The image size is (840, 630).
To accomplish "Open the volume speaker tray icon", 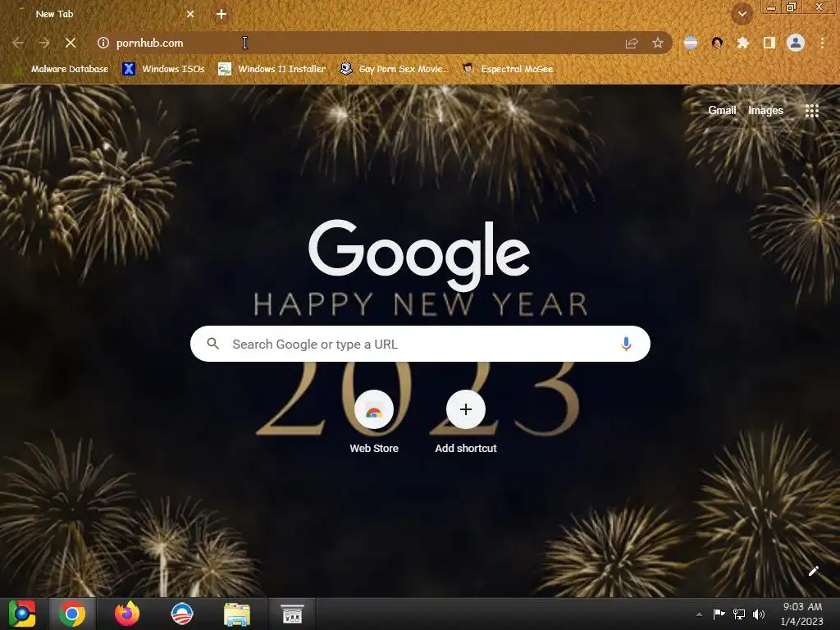I will coord(759,614).
